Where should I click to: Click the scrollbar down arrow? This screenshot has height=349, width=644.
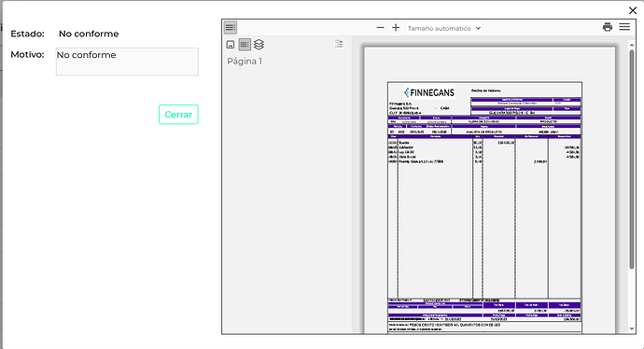point(632,328)
